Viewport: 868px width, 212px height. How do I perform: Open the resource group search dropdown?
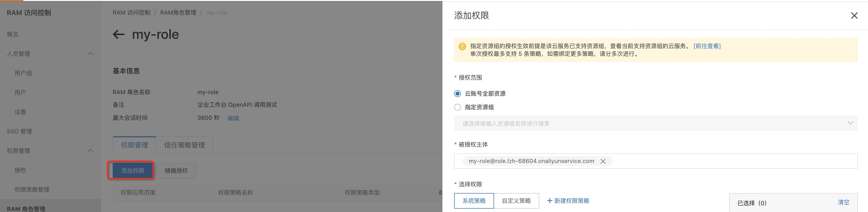pos(655,123)
